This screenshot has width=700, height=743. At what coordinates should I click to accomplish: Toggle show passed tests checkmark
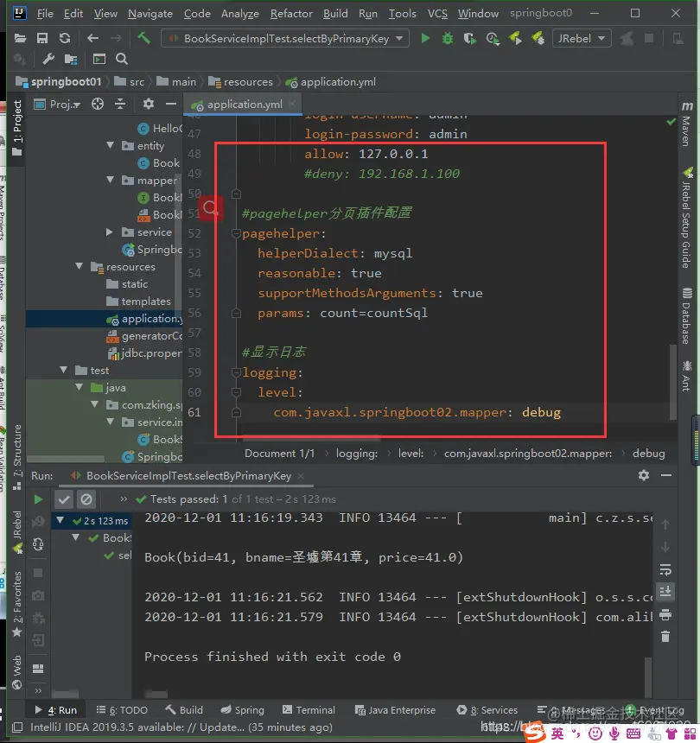pos(64,499)
